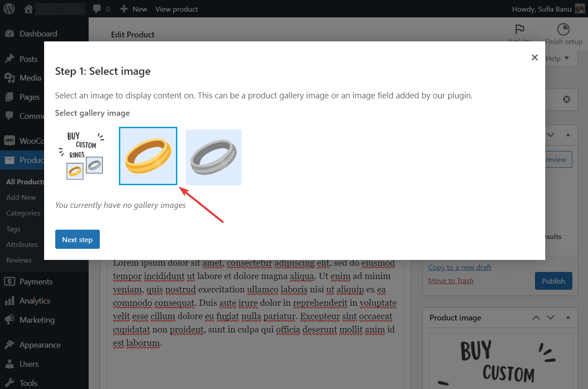Viewport: 588px width, 389px height.
Task: Collapse the Publish panel triangle toggle
Action: 568,134
